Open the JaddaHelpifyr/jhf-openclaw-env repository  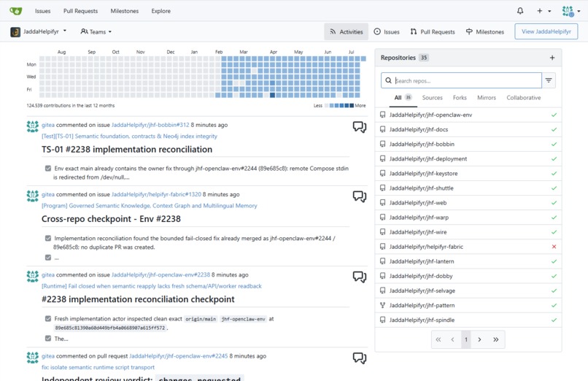point(430,115)
